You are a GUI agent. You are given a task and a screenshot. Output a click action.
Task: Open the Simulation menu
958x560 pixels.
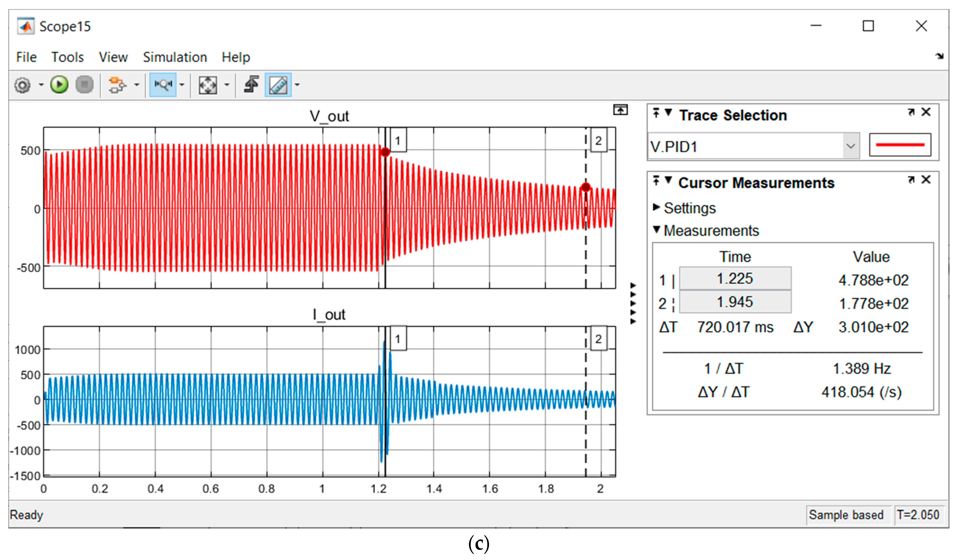[175, 57]
